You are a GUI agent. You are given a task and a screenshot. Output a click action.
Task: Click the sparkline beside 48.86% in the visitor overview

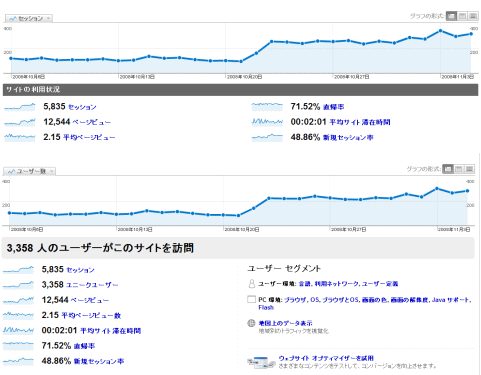pos(18,361)
